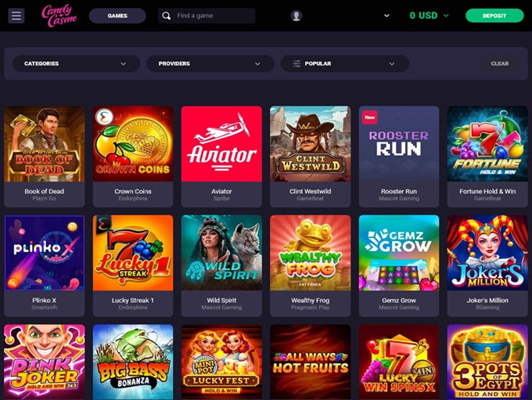Open the Wealthy Frog game title link
The image size is (532, 400).
pyautogui.click(x=310, y=300)
